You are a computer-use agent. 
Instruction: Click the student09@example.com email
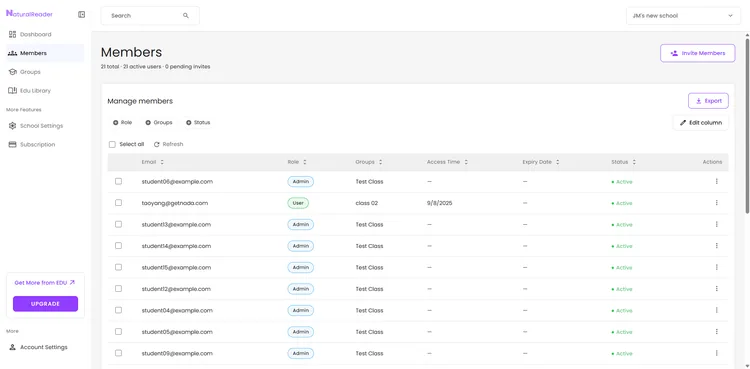point(177,353)
